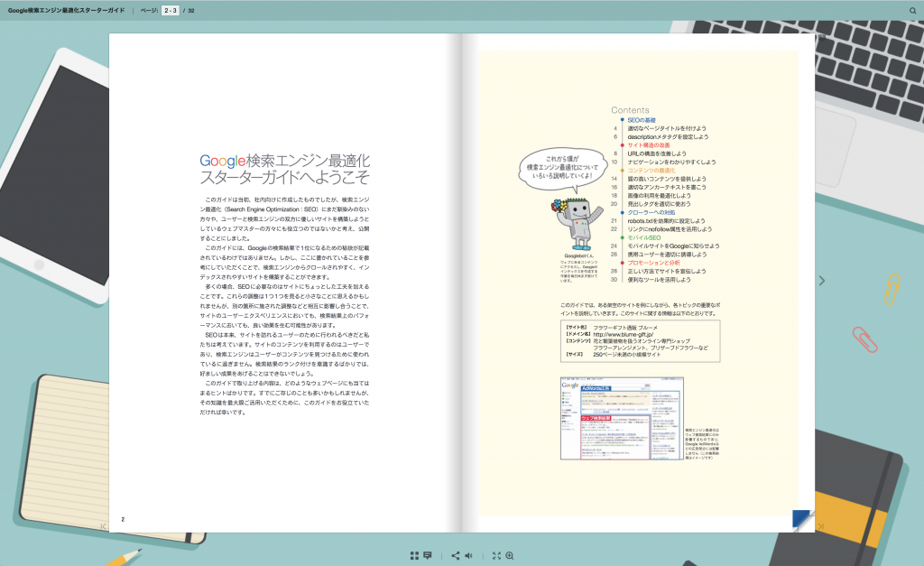The width and height of the screenshot is (924, 566).
Task: Click entry 'リンクにnofollow属性を活用しよう'
Action: [x=670, y=229]
